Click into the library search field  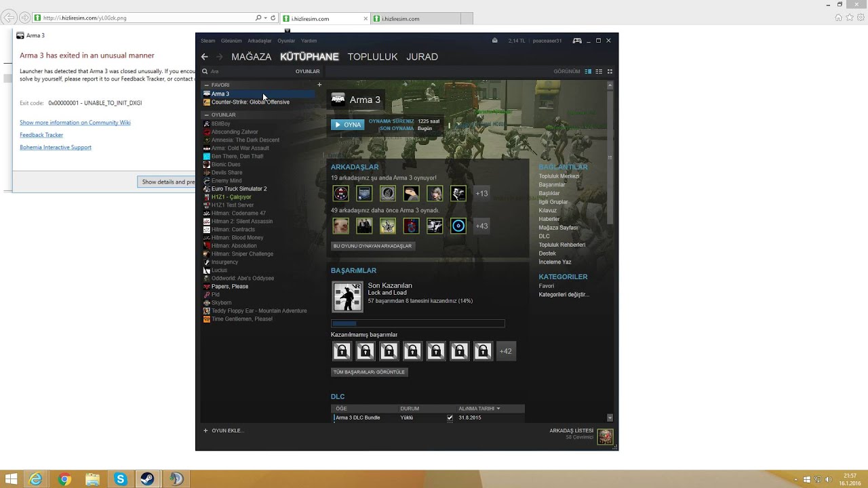248,71
